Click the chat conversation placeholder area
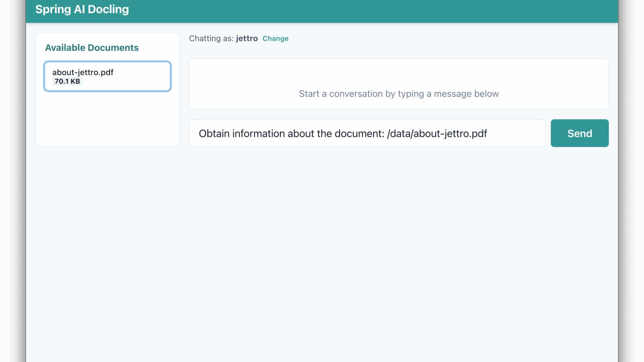 (398, 84)
